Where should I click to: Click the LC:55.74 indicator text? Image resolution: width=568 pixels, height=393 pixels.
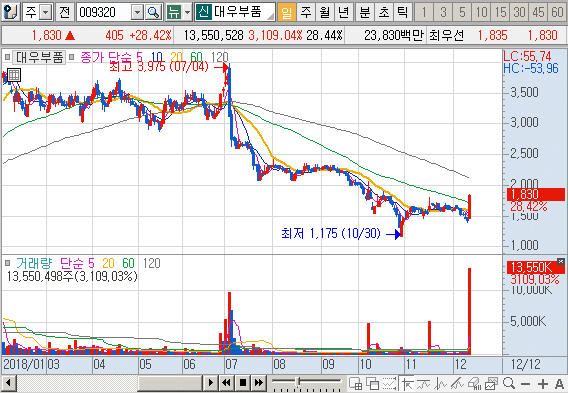(527, 57)
